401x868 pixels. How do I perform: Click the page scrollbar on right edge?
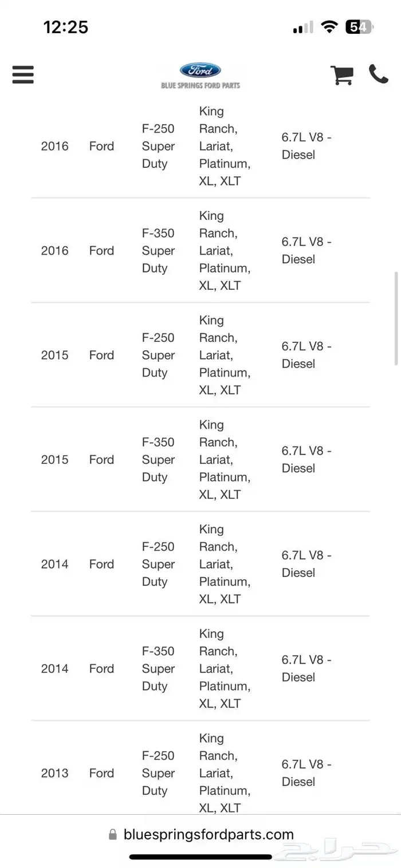(x=396, y=318)
